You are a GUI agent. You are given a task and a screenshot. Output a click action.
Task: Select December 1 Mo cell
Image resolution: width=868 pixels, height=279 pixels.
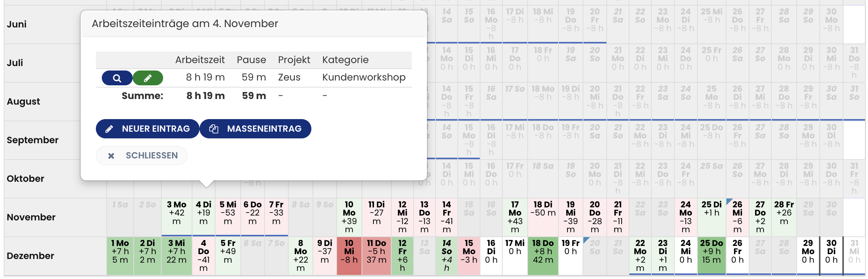point(120,256)
